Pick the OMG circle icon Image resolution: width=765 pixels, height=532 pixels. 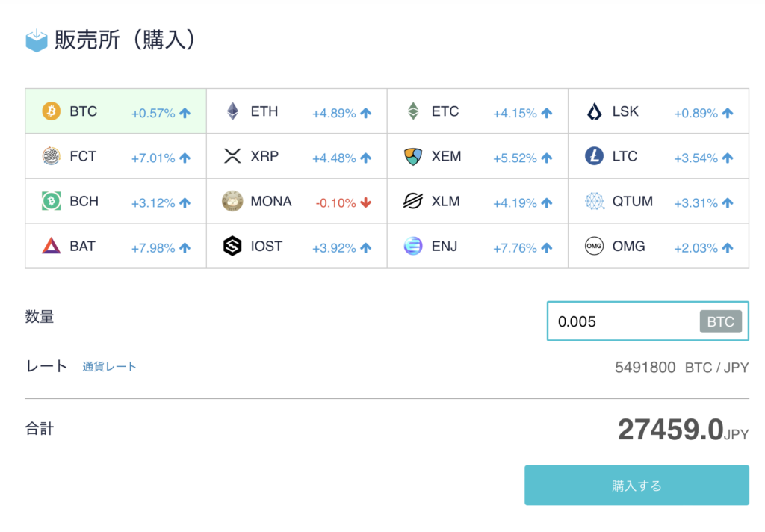594,246
